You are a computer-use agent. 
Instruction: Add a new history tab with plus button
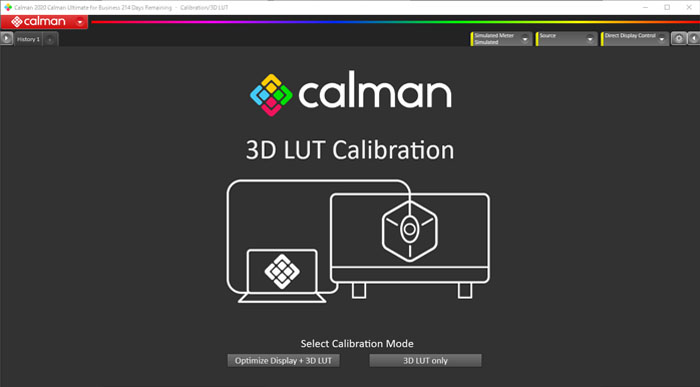point(50,40)
